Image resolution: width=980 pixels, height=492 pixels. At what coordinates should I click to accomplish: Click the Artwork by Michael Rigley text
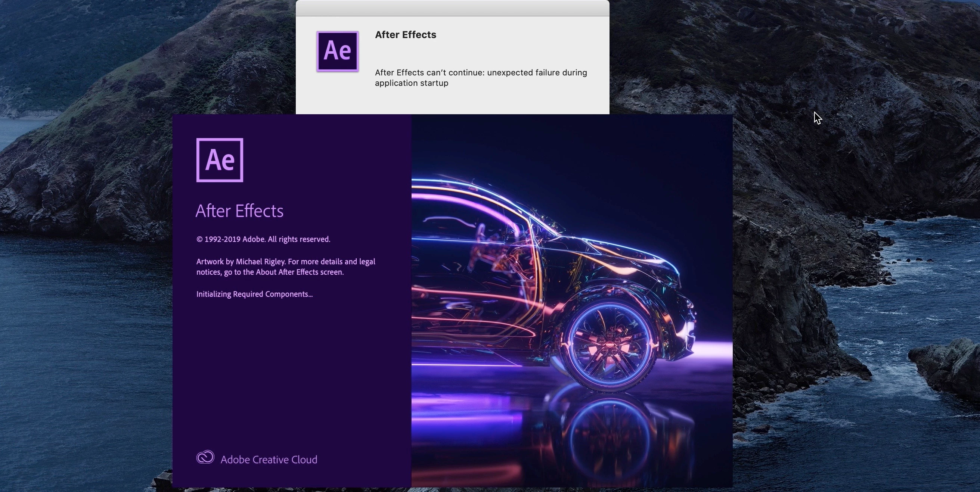(x=242, y=262)
